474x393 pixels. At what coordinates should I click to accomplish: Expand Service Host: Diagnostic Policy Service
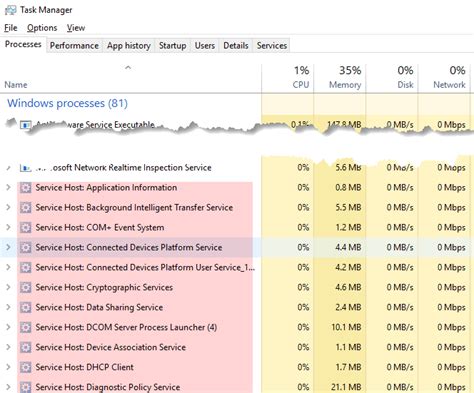click(x=8, y=387)
